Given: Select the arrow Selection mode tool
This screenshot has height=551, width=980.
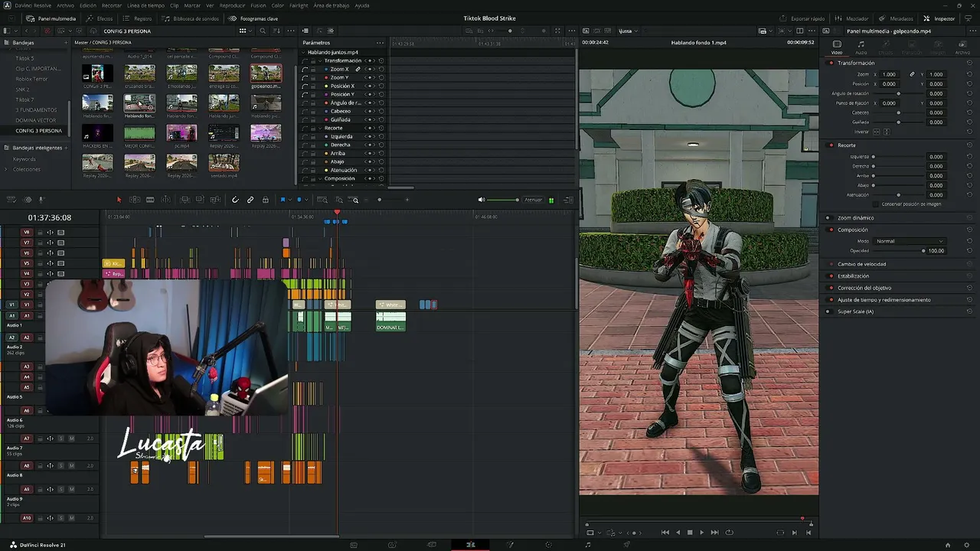Looking at the screenshot, I should pos(119,200).
